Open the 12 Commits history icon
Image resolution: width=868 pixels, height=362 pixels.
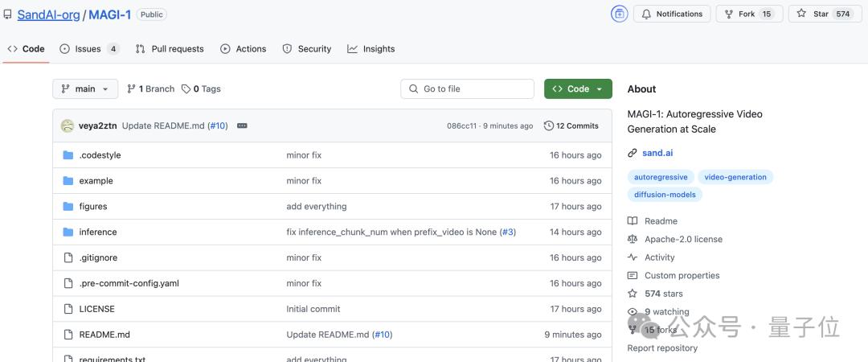click(549, 125)
